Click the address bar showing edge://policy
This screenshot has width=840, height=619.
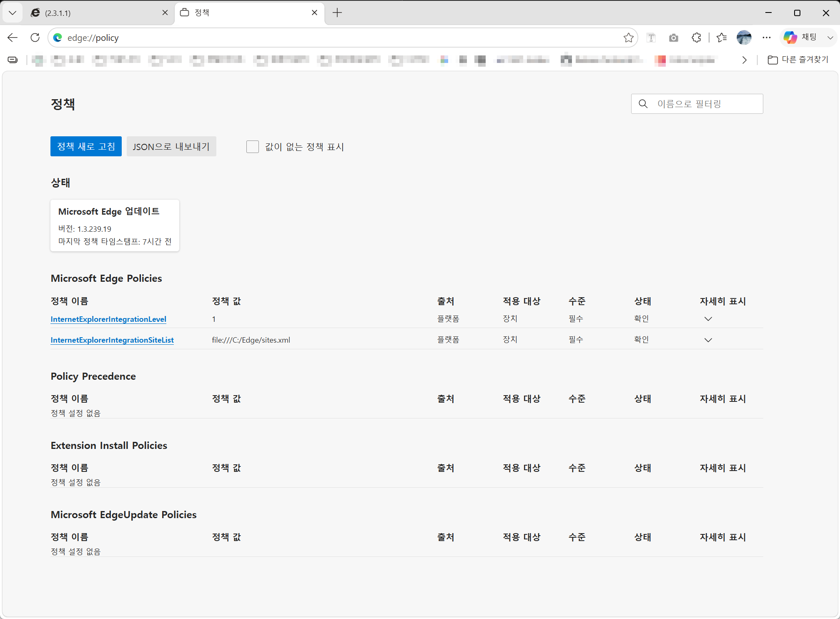point(342,38)
